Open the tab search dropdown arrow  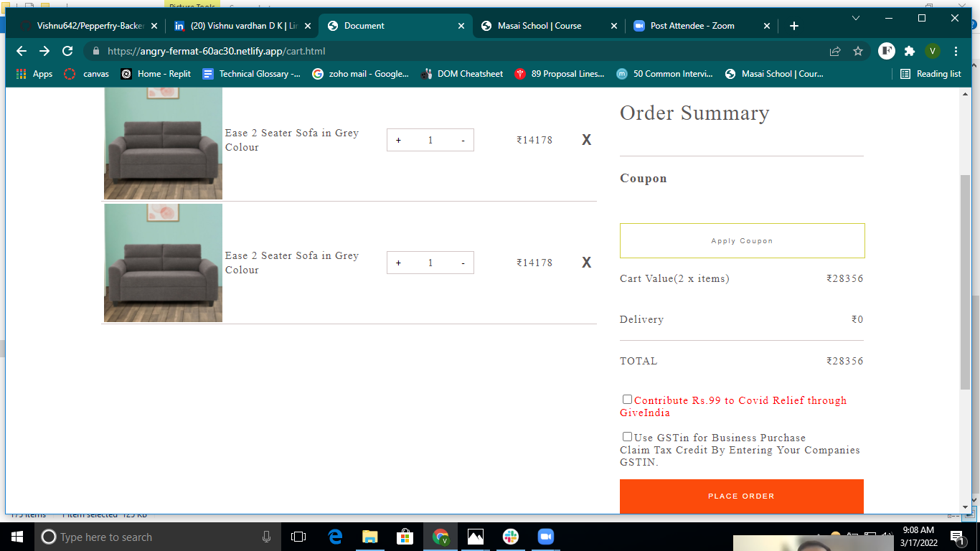pos(856,17)
